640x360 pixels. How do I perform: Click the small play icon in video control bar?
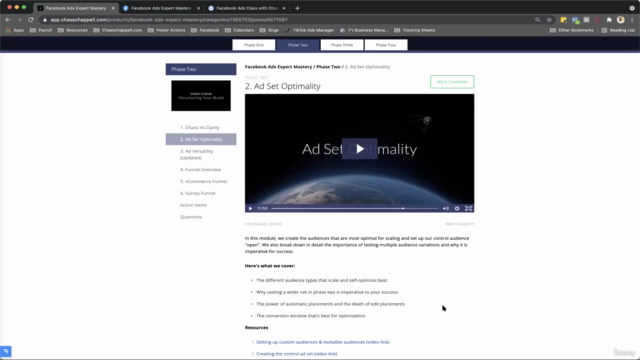(x=250, y=209)
